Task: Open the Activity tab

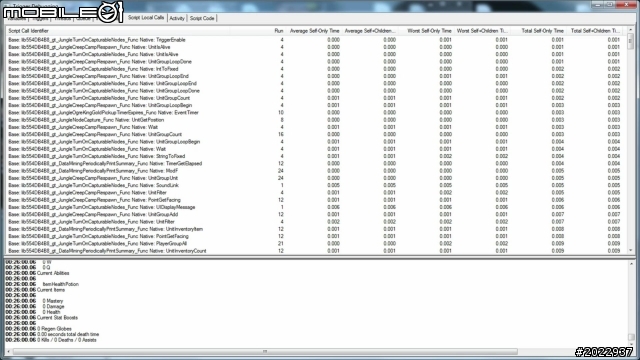Action: point(177,18)
